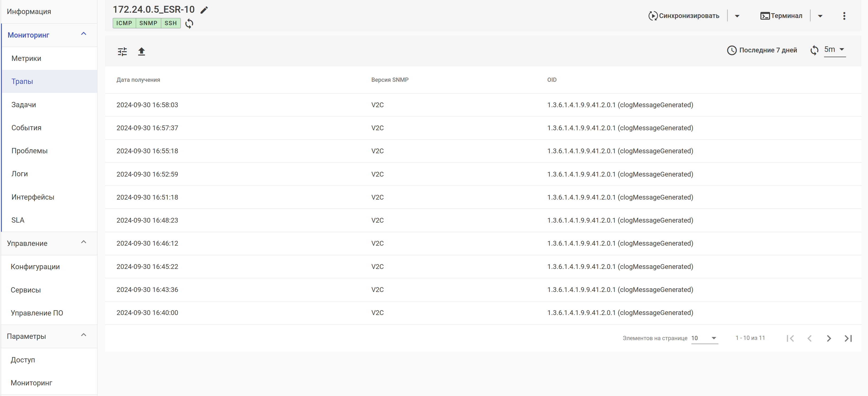868x396 pixels.
Task: Click the pencil edit icon next to the device name
Action: tap(204, 10)
